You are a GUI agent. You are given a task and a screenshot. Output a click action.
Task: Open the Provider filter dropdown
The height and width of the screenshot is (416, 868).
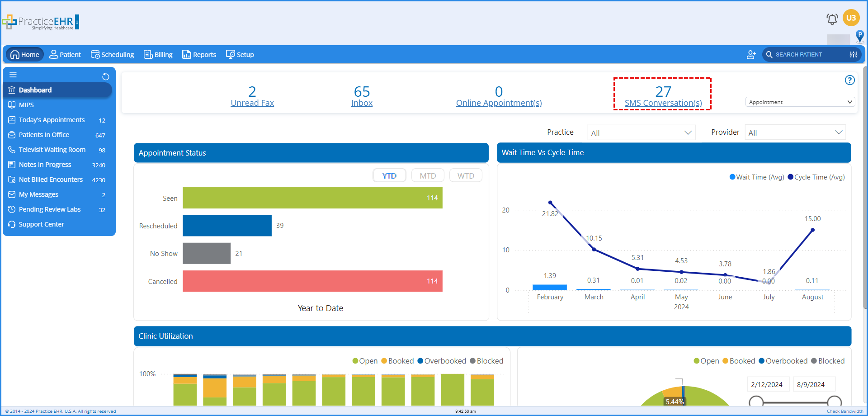795,132
